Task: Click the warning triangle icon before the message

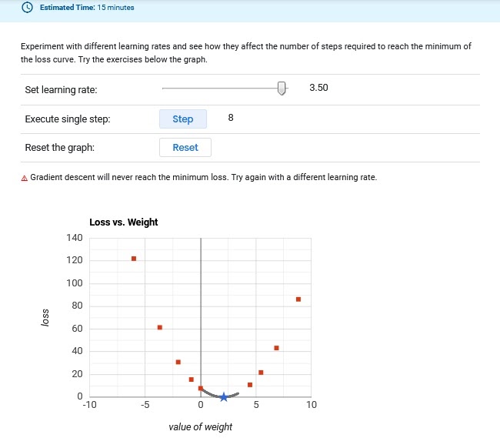Action: [25, 178]
